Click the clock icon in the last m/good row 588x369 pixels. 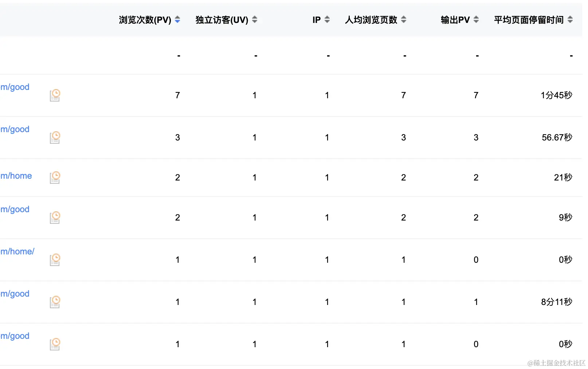55,344
